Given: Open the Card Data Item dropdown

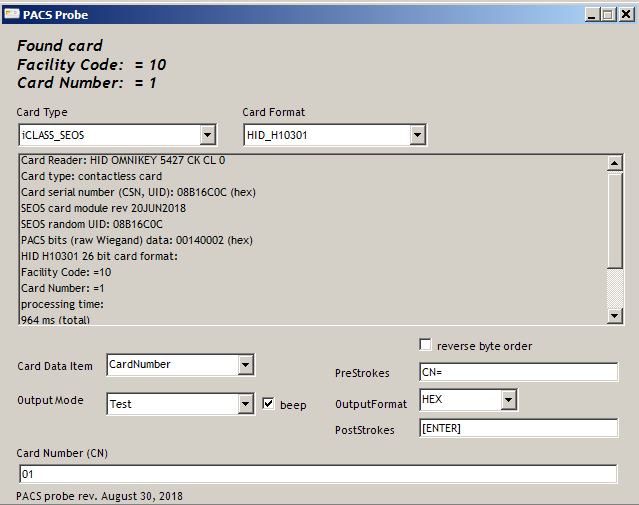Looking at the screenshot, I should point(246,366).
